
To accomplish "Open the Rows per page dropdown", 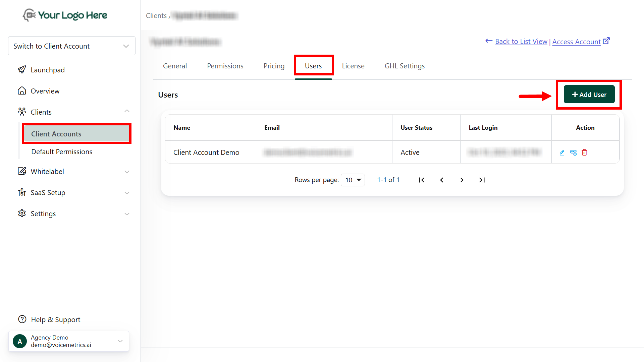I will pos(353,180).
